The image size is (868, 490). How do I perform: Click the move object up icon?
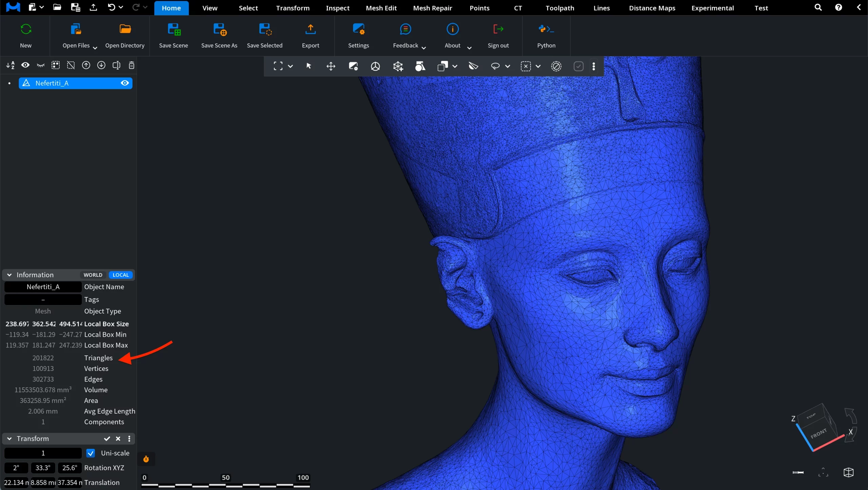86,65
